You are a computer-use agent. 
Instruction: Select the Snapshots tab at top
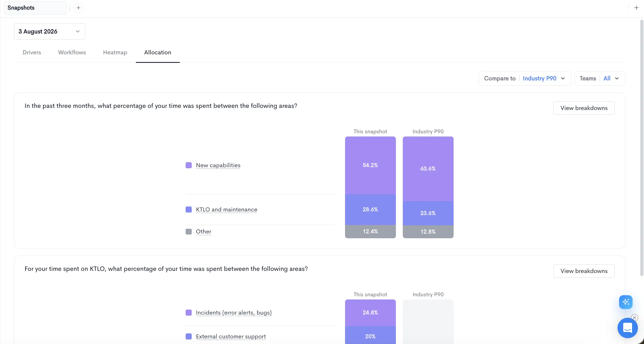point(35,8)
